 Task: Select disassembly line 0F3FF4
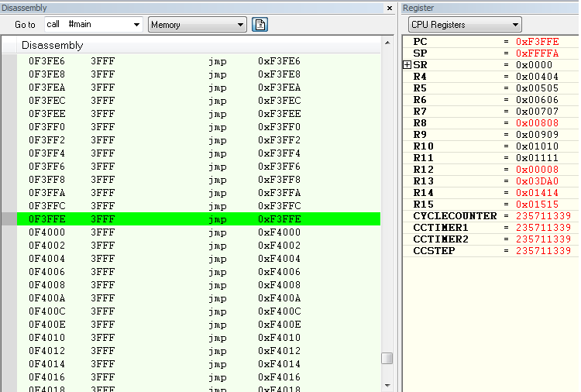pyautogui.click(x=198, y=153)
